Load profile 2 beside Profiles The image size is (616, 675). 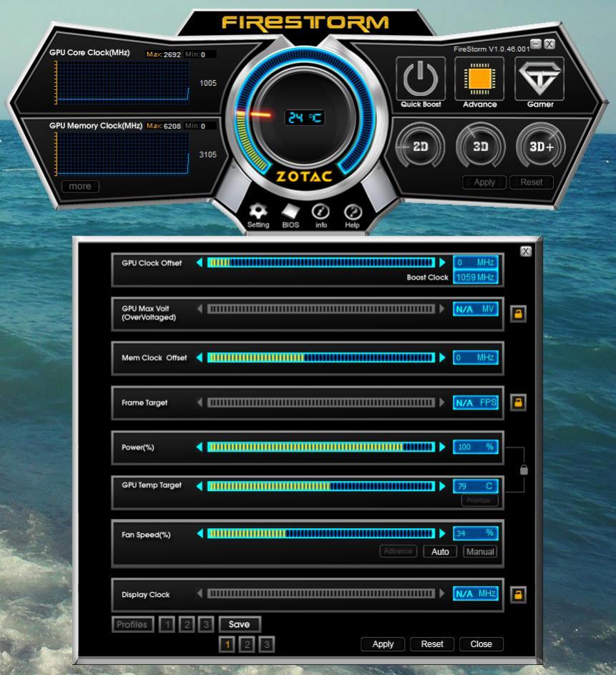(187, 624)
